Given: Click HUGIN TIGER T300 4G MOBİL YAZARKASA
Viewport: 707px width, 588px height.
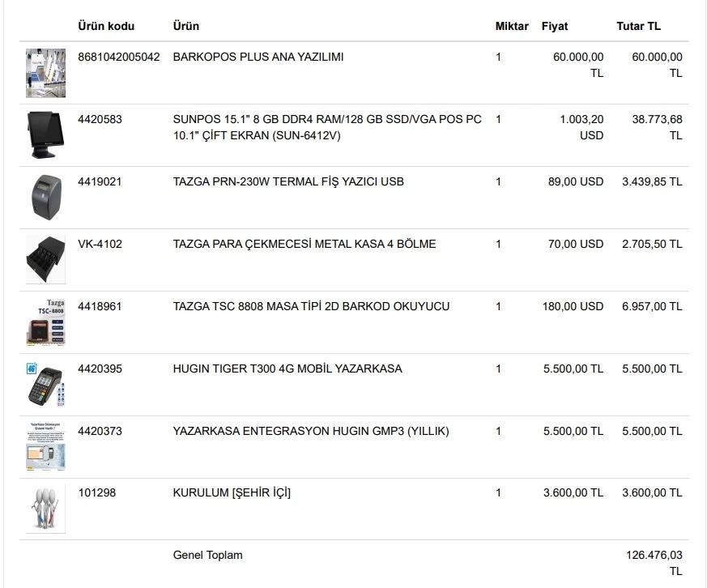Looking at the screenshot, I should pos(287,369).
